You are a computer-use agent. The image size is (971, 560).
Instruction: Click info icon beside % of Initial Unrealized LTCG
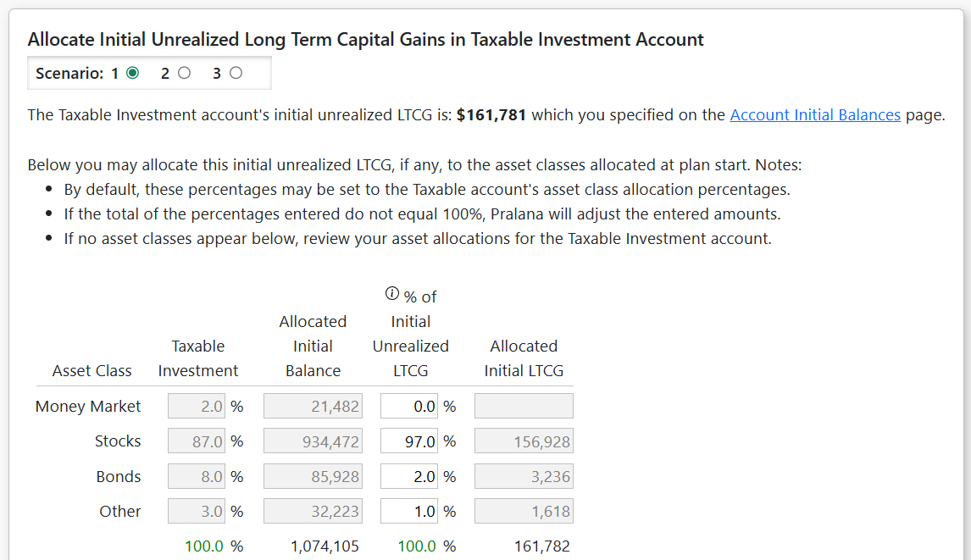[391, 294]
